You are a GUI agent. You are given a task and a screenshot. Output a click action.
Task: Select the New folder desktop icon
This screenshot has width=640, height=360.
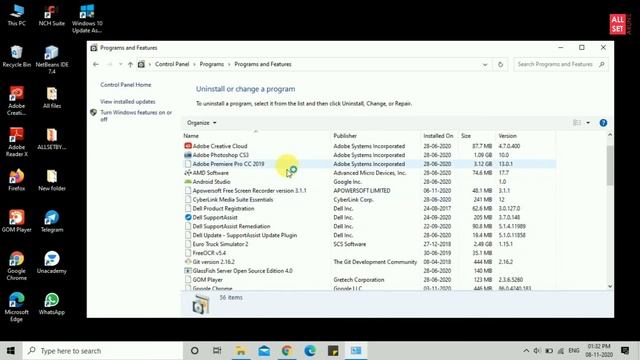pyautogui.click(x=51, y=180)
